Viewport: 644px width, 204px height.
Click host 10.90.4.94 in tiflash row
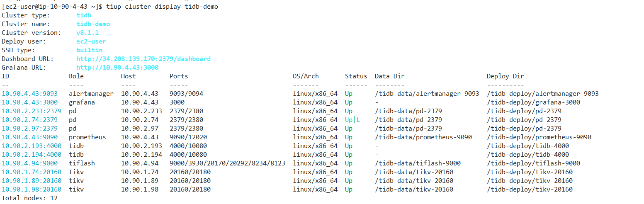pos(140,163)
